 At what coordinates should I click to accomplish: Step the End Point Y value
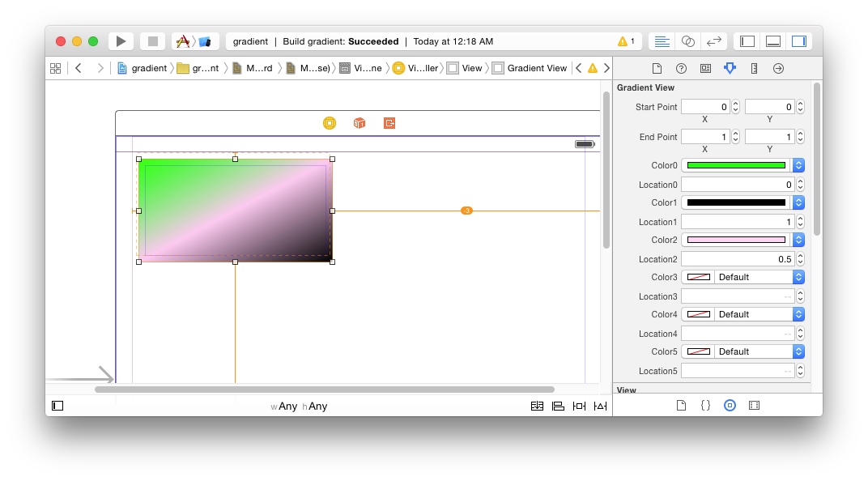[800, 137]
